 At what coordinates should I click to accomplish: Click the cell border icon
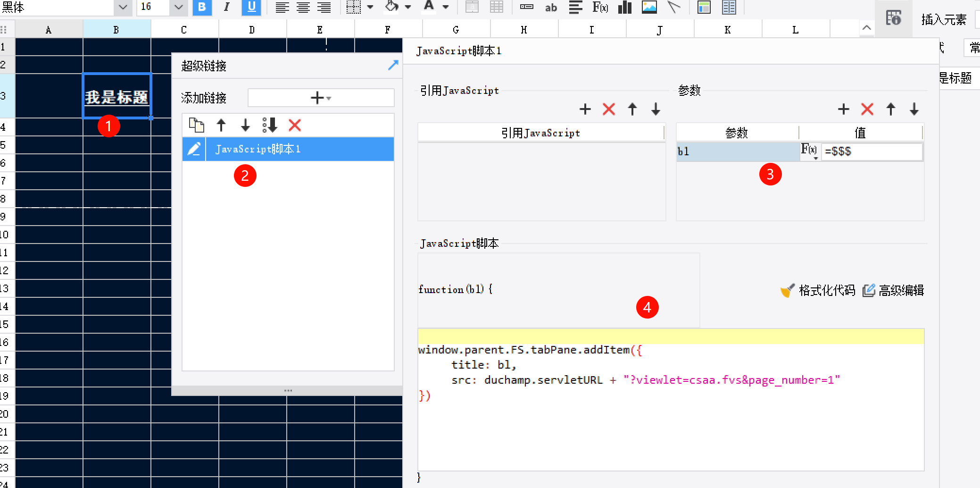[353, 7]
